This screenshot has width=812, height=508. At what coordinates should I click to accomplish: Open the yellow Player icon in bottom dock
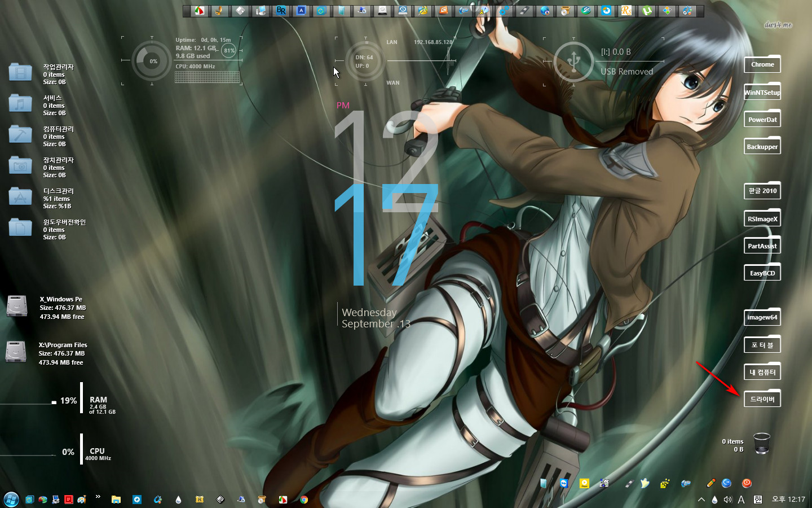584,483
